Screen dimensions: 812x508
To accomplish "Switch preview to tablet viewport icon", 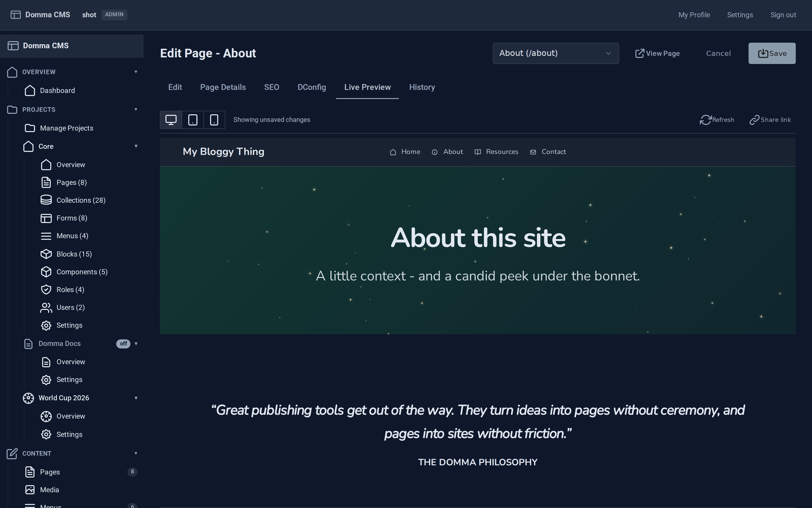I will [193, 120].
